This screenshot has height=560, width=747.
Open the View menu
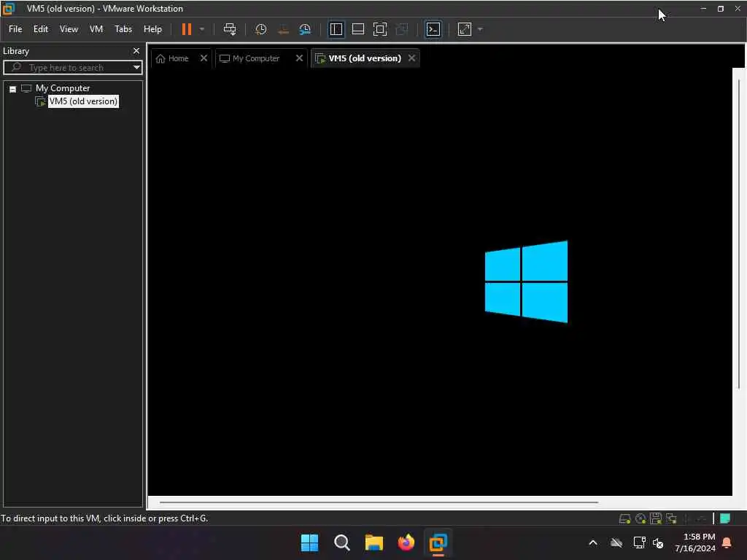click(69, 29)
